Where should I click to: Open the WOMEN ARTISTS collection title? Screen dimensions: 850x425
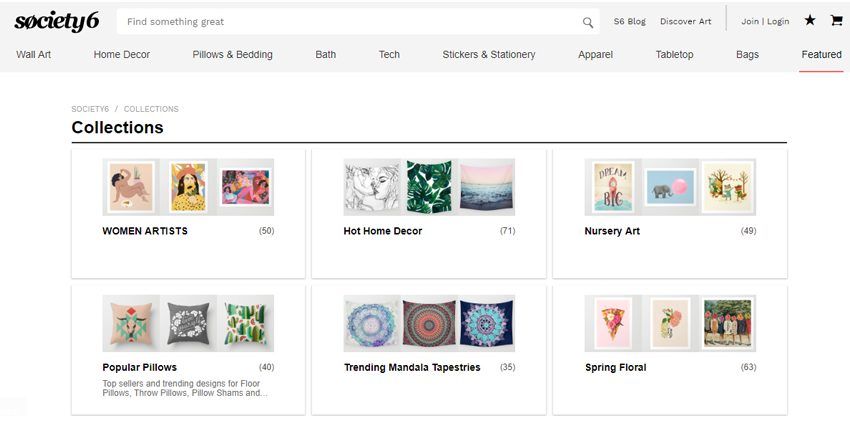pyautogui.click(x=145, y=231)
